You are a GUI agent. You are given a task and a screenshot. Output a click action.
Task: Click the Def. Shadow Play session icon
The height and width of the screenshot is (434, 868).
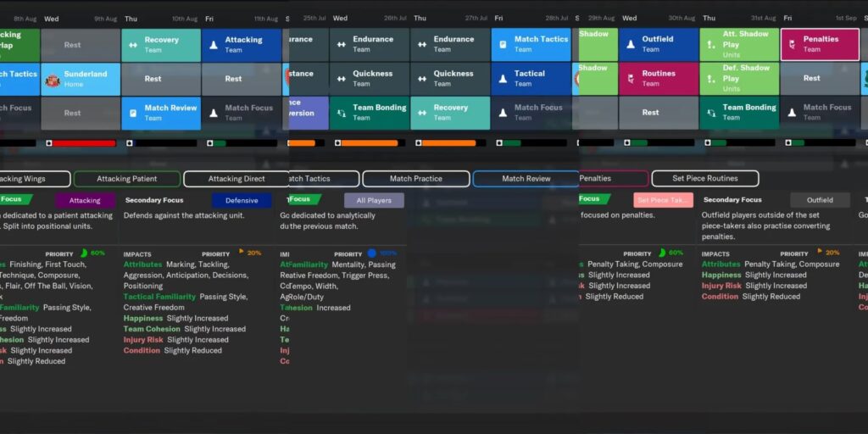click(709, 79)
